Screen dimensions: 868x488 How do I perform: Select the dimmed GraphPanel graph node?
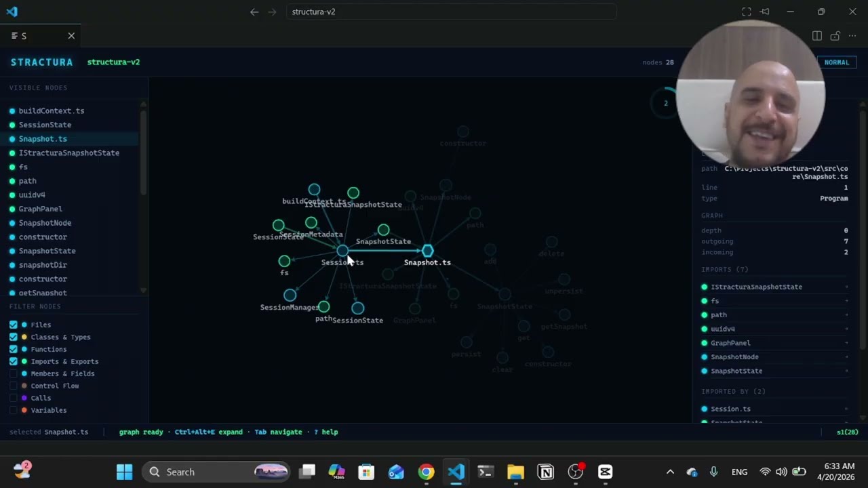pyautogui.click(x=414, y=308)
